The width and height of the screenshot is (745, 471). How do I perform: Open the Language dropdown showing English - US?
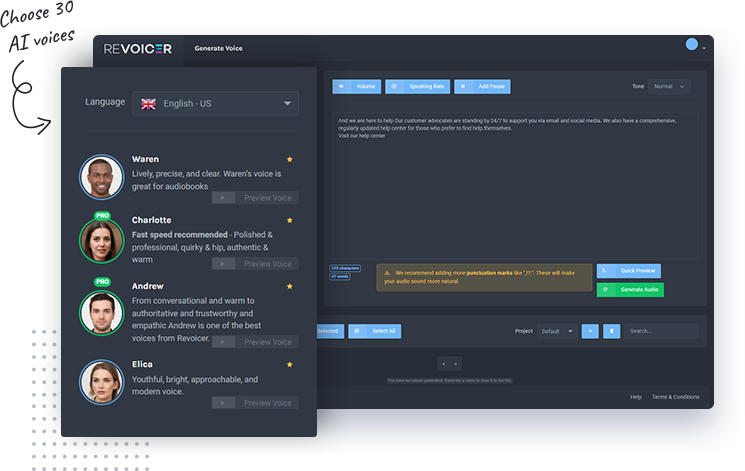click(215, 103)
